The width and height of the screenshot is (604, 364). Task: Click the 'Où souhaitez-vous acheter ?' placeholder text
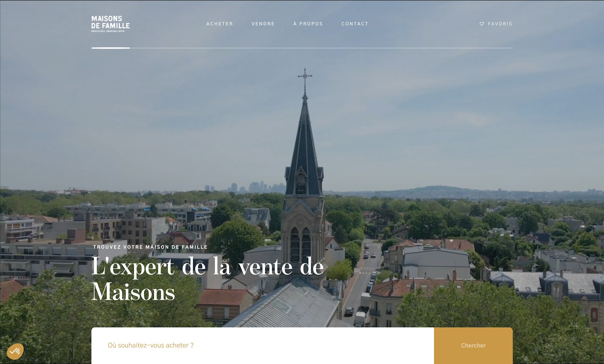(151, 345)
